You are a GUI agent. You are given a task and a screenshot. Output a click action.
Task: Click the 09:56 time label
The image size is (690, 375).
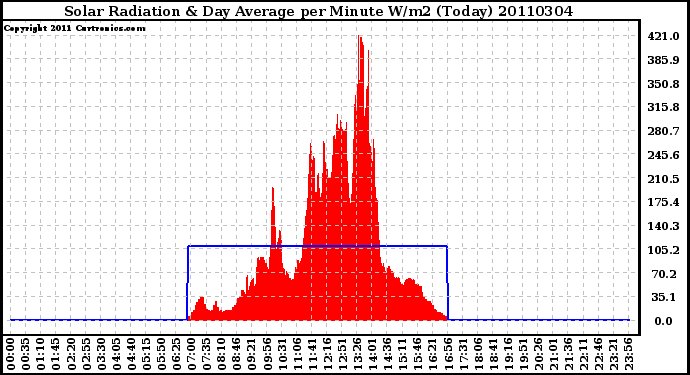point(267,354)
